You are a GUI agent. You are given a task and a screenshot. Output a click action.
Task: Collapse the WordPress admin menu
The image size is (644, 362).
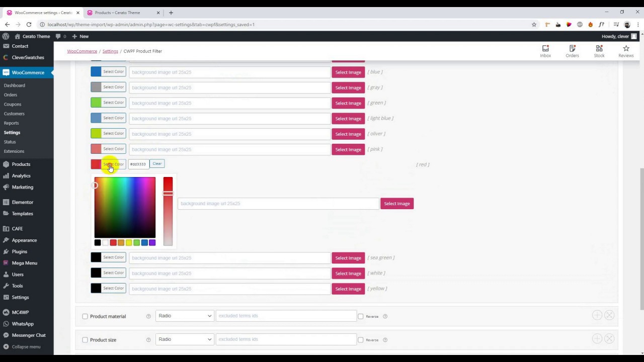click(21, 346)
